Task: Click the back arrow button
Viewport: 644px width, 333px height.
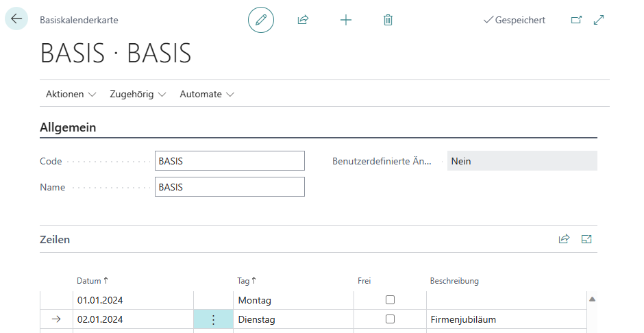Action: click(16, 19)
